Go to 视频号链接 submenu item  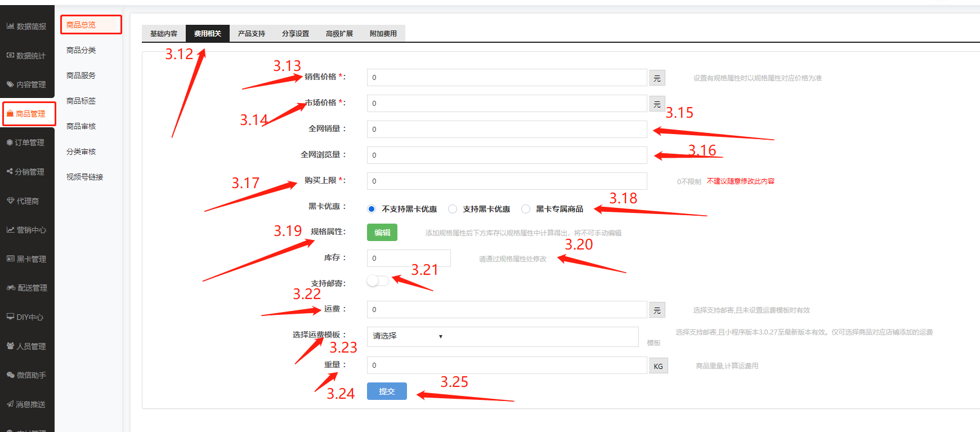84,177
